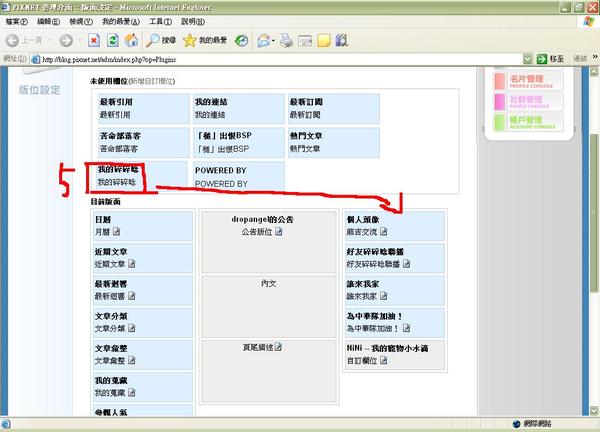Click the Print toolbar icon
The height and width of the screenshot is (432, 600).
286,40
